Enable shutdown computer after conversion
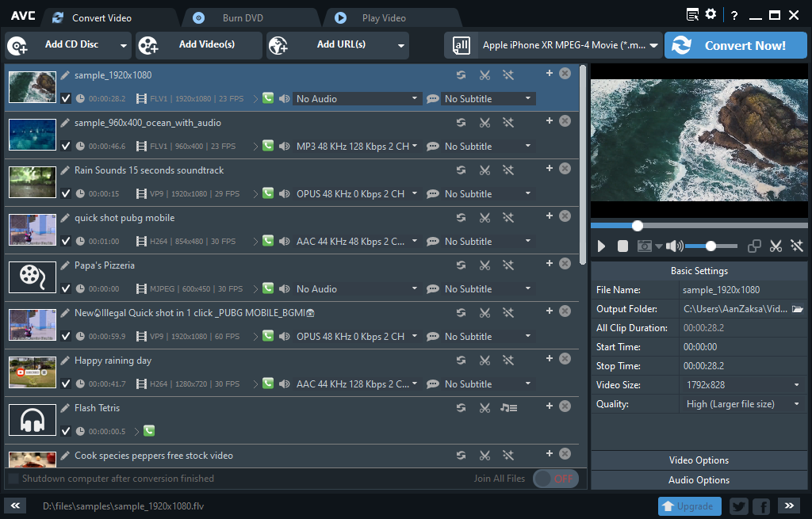 pos(14,479)
